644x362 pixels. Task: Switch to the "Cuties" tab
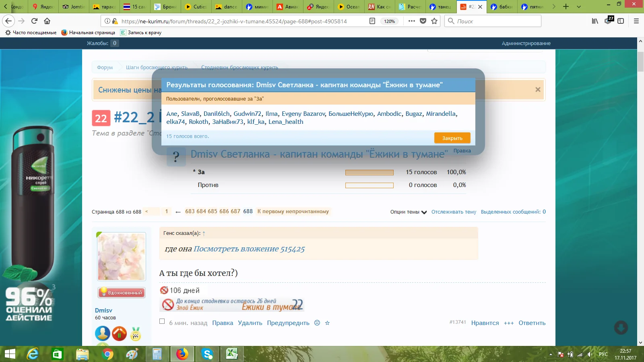[196, 6]
